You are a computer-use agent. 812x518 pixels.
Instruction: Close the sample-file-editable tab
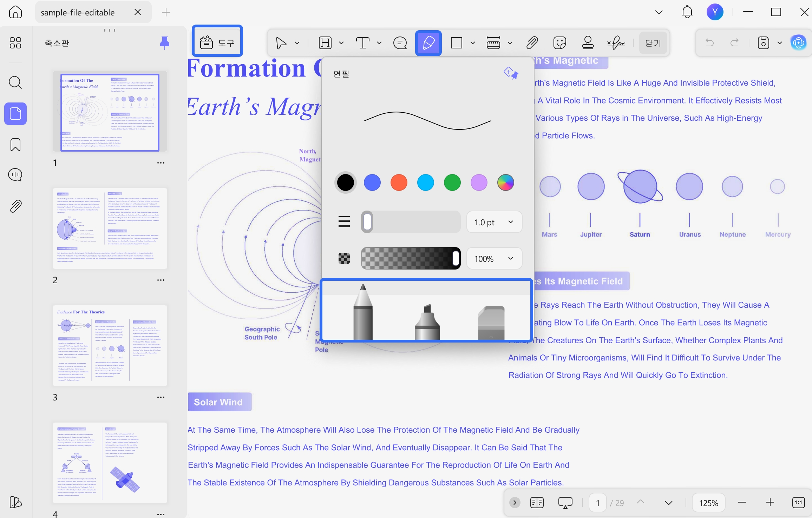(x=138, y=12)
